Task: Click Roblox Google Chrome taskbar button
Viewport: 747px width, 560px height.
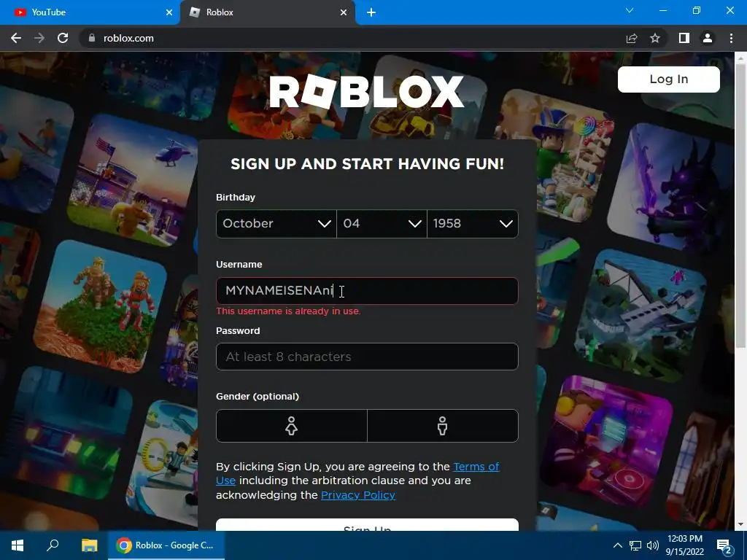Action: tap(166, 545)
